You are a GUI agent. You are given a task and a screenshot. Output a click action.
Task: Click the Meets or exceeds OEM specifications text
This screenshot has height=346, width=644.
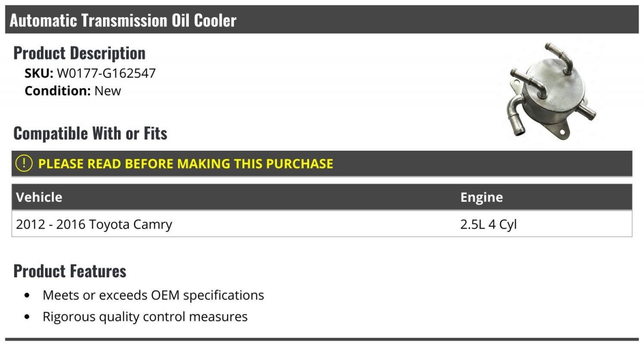tap(153, 295)
